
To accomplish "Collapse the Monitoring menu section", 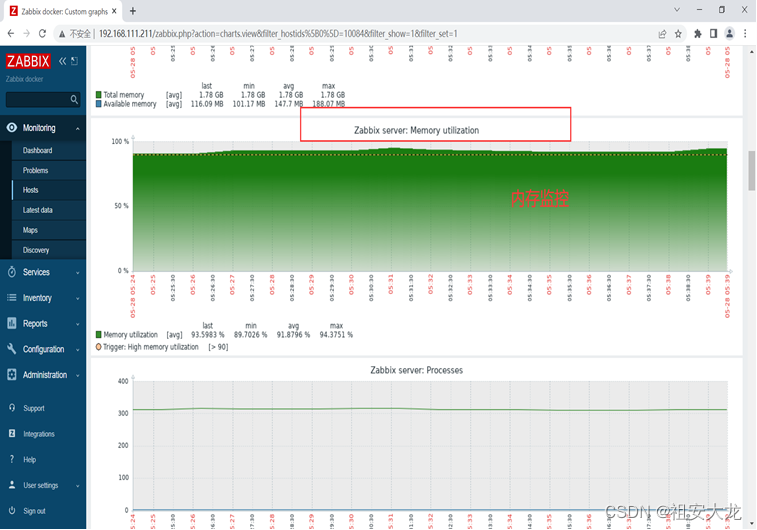I will (x=77, y=128).
